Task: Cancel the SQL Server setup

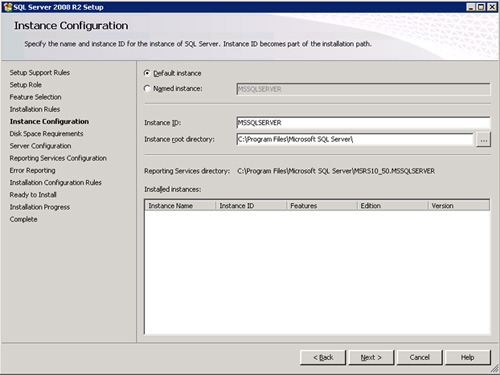Action: (x=420, y=357)
